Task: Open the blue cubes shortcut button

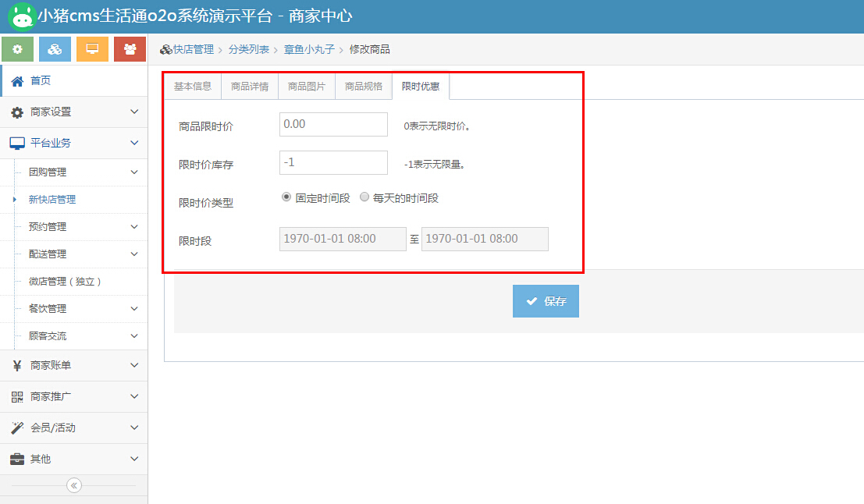Action: (x=55, y=49)
